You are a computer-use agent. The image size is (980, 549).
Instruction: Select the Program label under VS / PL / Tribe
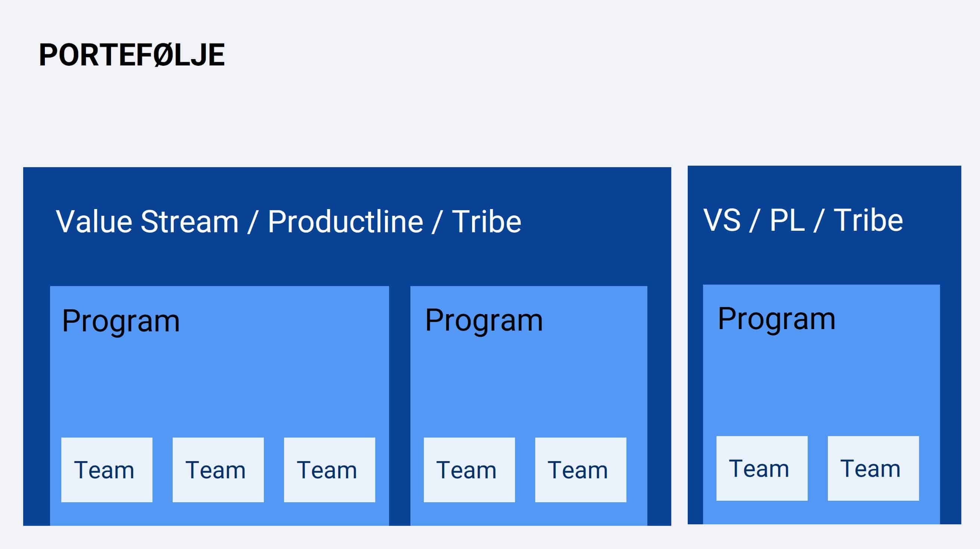coord(776,319)
